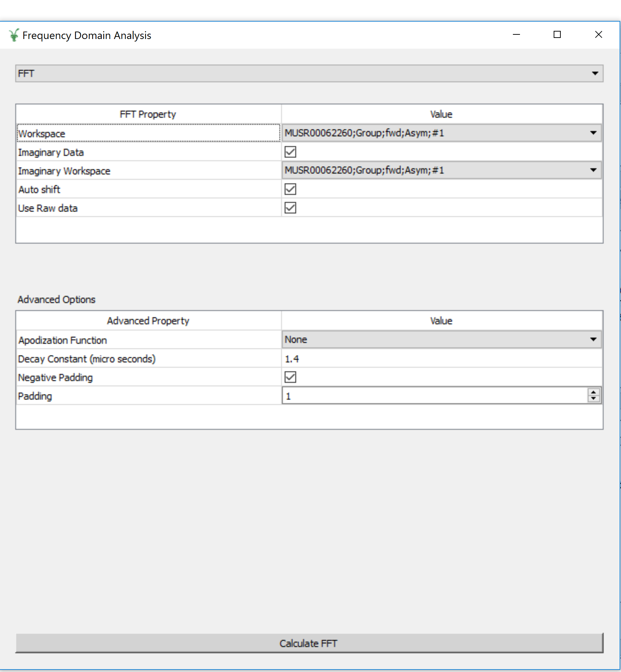621x672 pixels.
Task: Open the FFT method dropdown
Action: pyautogui.click(x=309, y=73)
